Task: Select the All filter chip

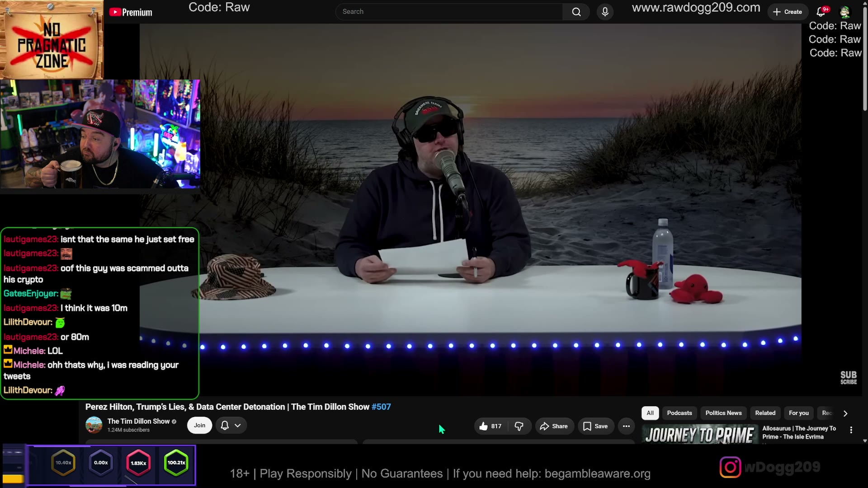Action: (650, 413)
